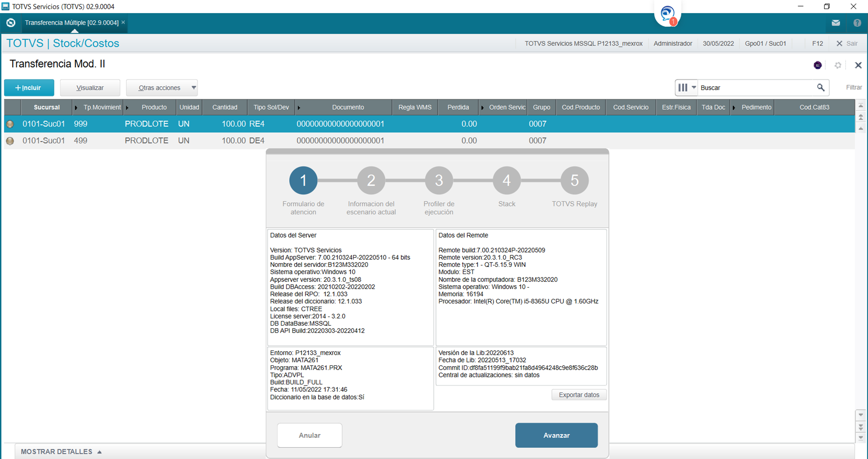
Task: Click the Anular button
Action: click(309, 435)
